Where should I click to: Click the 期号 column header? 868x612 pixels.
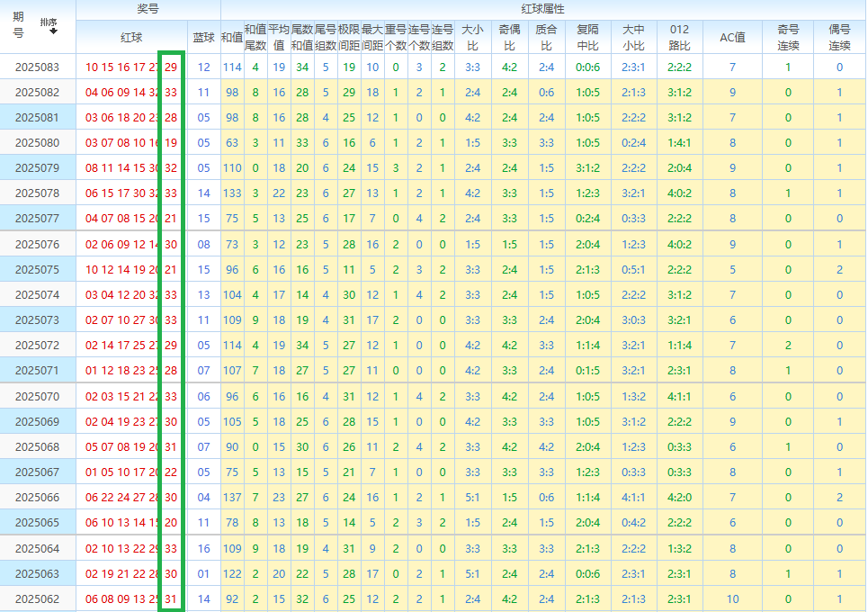(x=18, y=25)
